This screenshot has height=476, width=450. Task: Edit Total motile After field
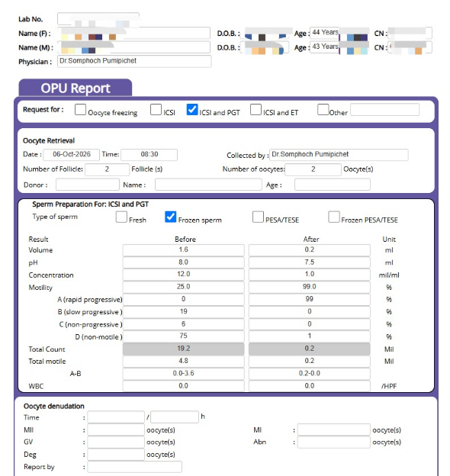pyautogui.click(x=310, y=362)
